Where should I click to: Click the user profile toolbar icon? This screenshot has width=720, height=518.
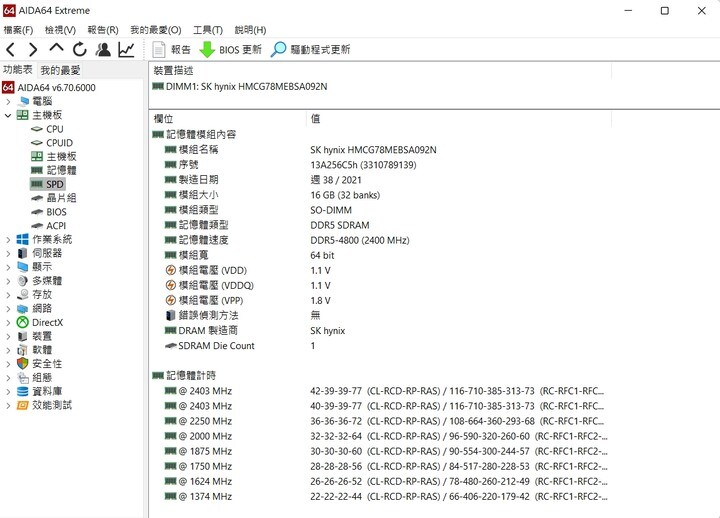point(103,49)
